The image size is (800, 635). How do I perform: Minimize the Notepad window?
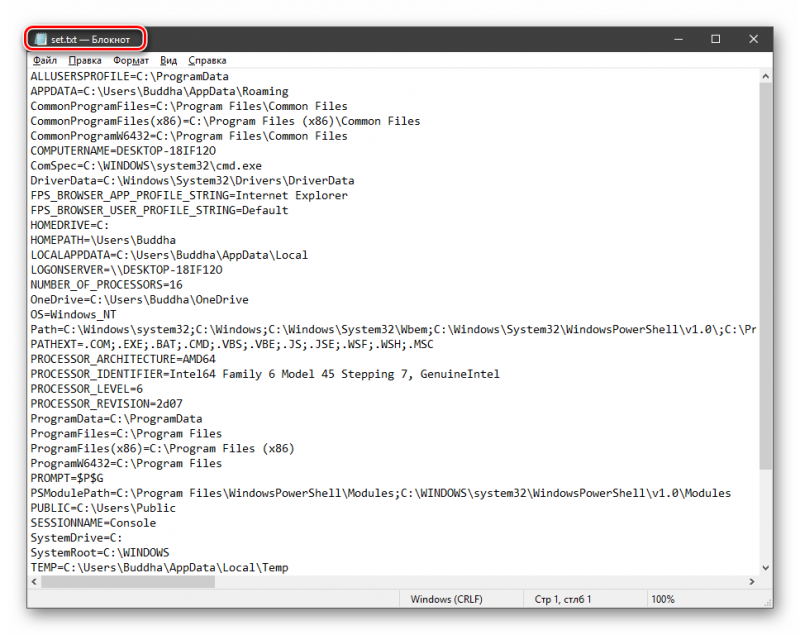point(678,39)
